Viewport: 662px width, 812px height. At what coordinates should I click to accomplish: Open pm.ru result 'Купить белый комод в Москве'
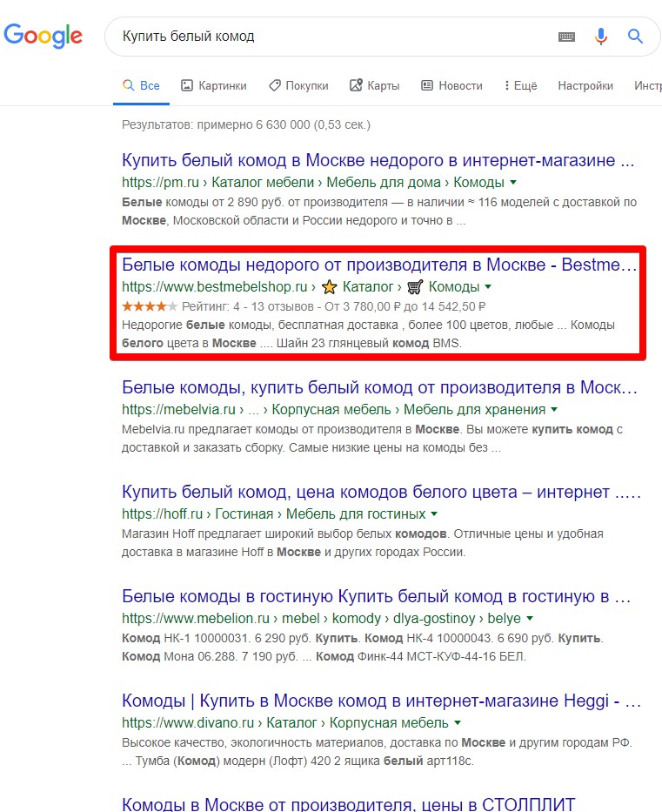[x=378, y=161]
